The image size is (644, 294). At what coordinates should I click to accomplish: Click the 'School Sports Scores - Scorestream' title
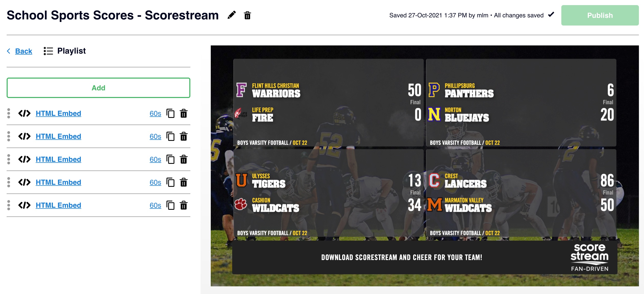(x=113, y=15)
